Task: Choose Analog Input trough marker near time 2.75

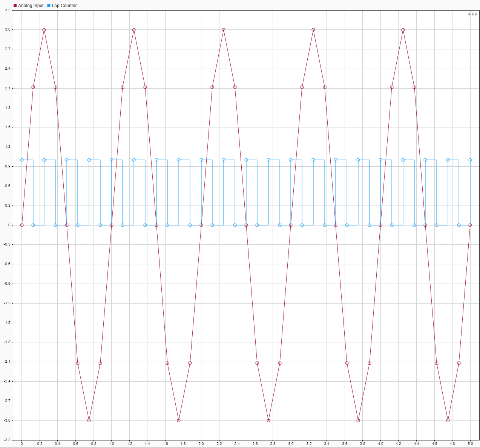Action: tap(268, 420)
